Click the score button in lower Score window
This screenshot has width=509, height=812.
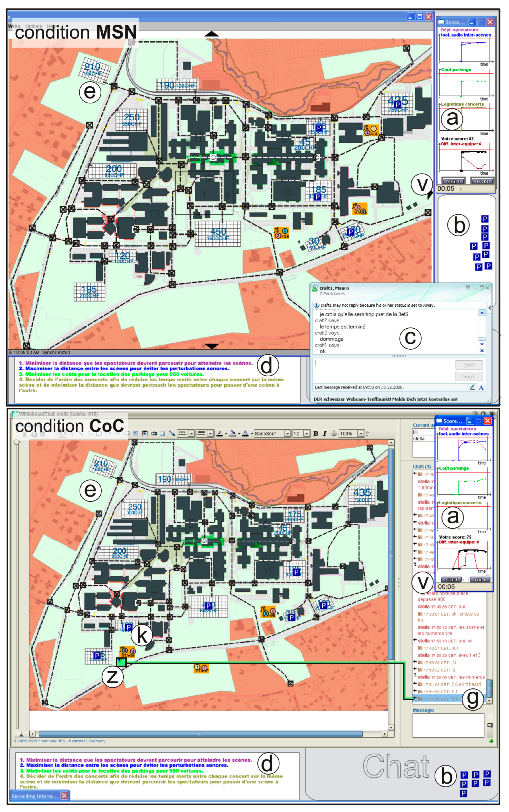tap(480, 579)
